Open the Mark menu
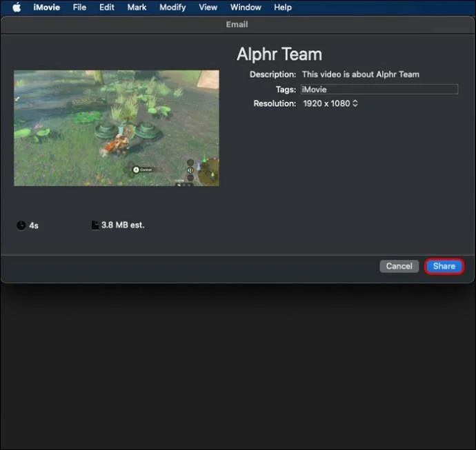Viewport: 476px width, 450px height. [137, 8]
